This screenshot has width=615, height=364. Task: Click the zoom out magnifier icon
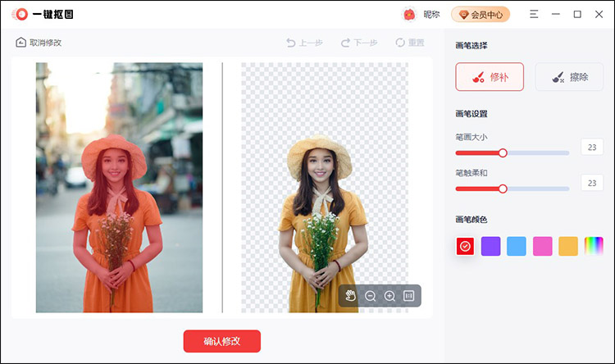(370, 296)
